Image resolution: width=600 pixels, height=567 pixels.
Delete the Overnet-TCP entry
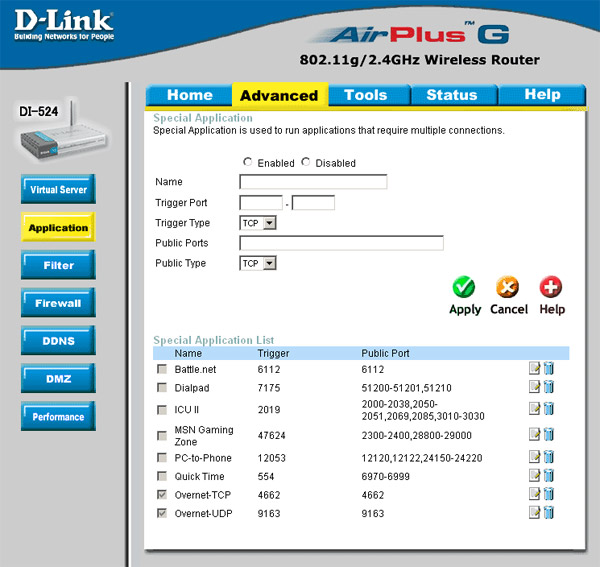coord(549,494)
